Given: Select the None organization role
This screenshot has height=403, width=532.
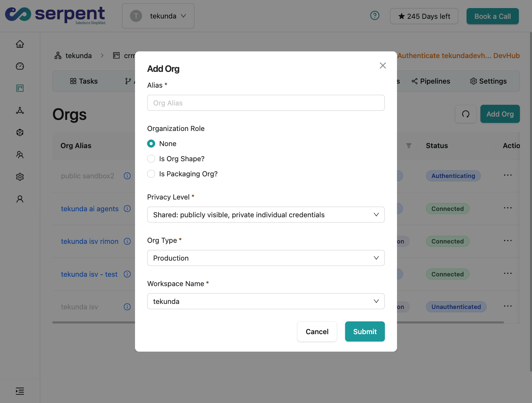Looking at the screenshot, I should click(x=151, y=144).
